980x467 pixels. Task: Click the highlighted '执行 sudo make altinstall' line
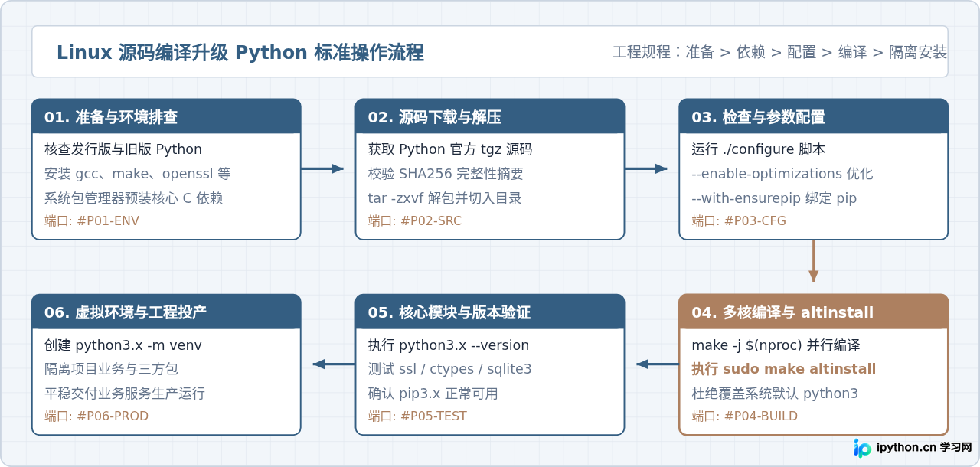click(x=784, y=369)
